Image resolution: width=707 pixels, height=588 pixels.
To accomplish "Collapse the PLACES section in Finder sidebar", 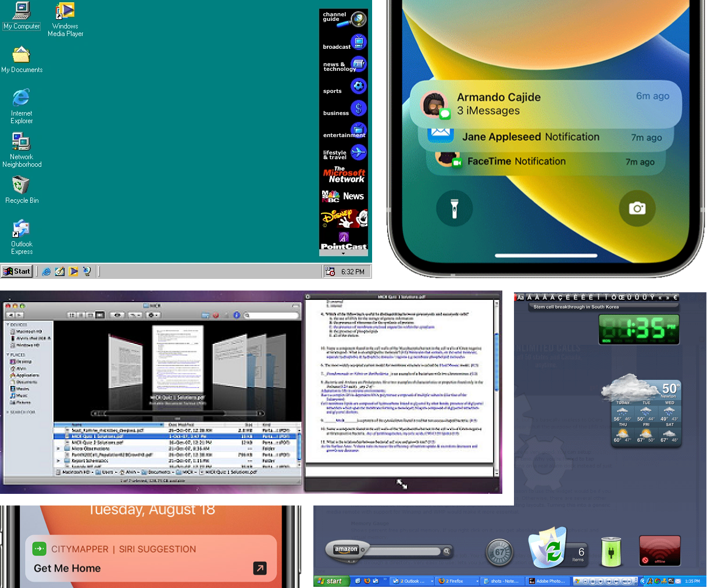I will (8, 354).
